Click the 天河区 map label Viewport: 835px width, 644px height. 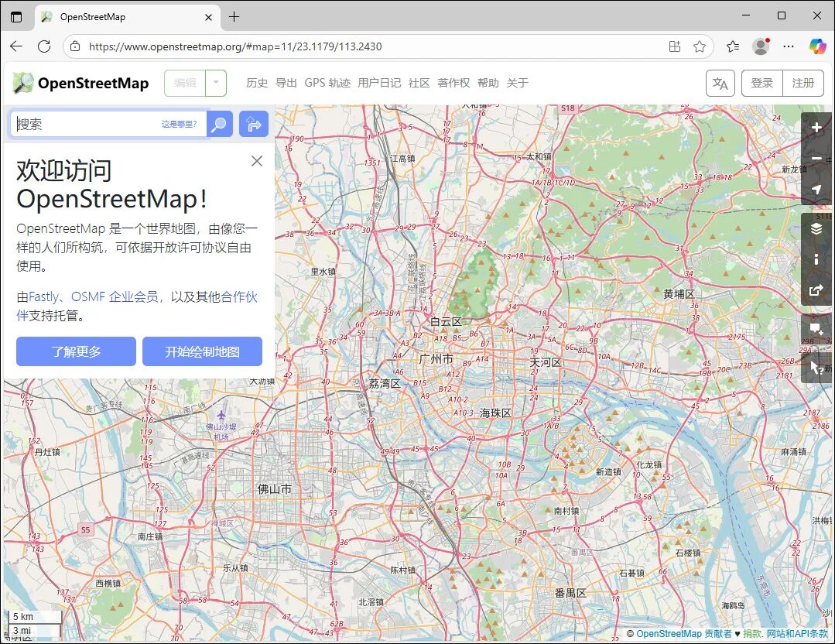tap(546, 362)
